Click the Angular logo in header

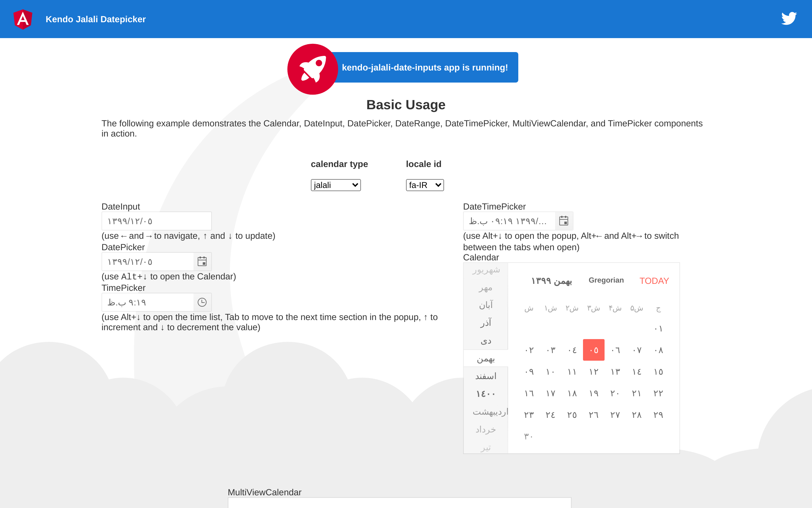(23, 19)
